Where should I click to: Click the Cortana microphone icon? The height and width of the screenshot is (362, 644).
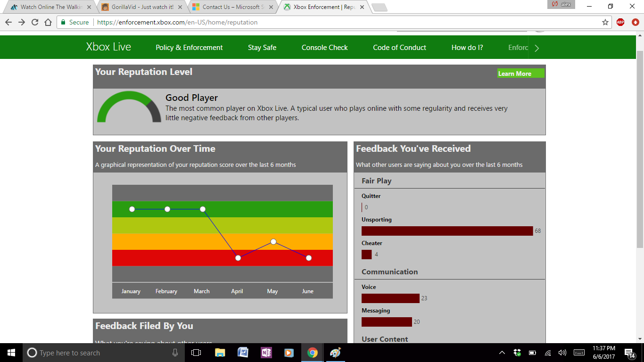click(175, 353)
